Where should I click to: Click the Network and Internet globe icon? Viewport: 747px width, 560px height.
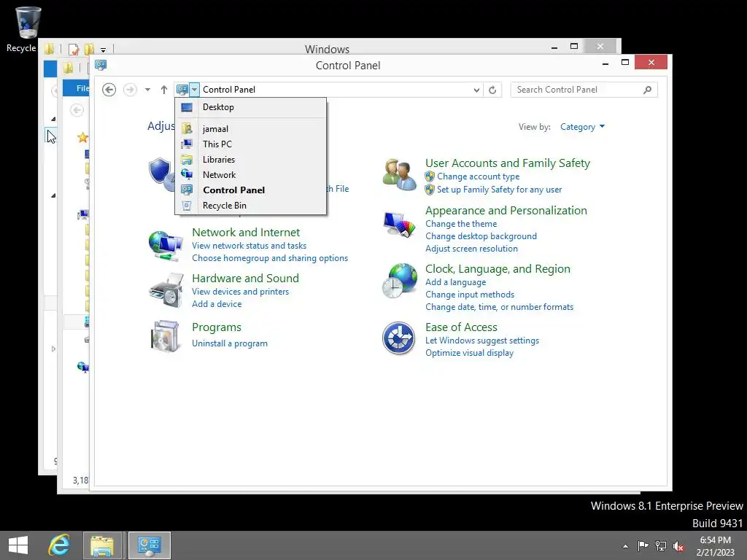(x=166, y=246)
